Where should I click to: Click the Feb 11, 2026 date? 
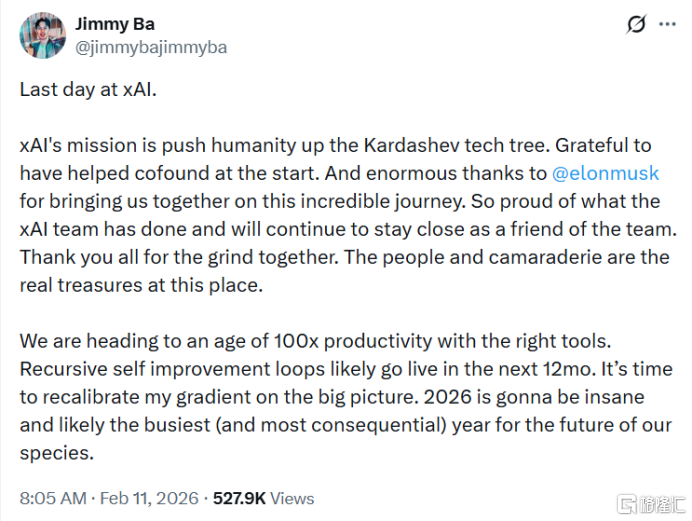[x=150, y=497]
